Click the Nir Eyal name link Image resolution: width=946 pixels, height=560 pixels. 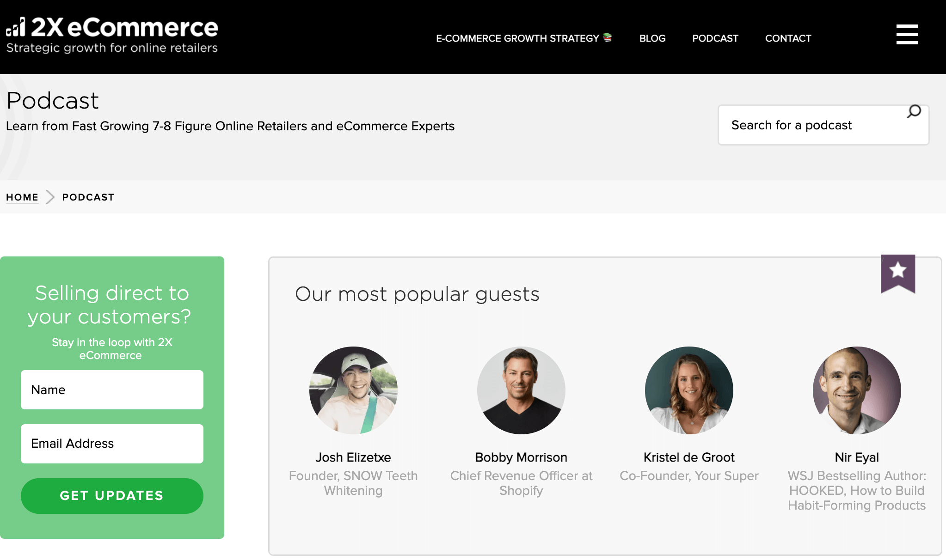[857, 457]
